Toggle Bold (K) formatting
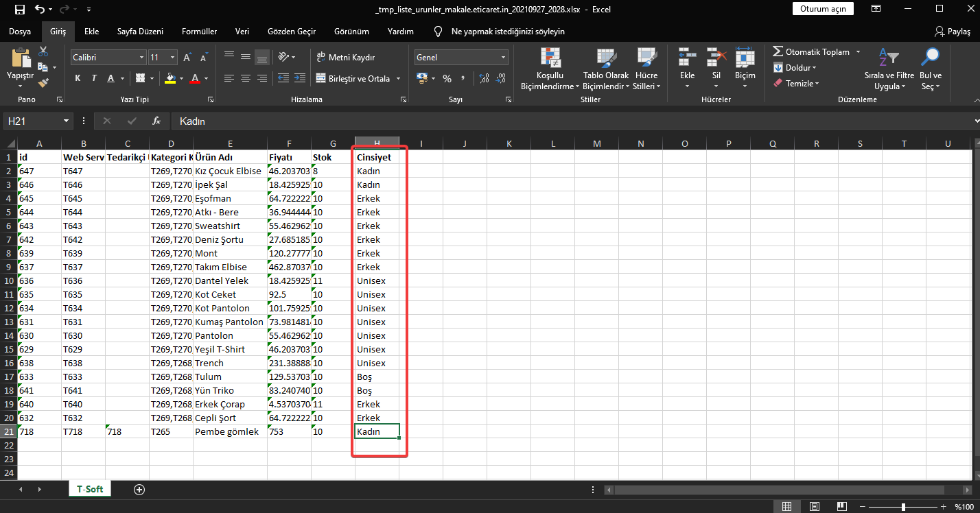This screenshot has height=513, width=980. (78, 78)
